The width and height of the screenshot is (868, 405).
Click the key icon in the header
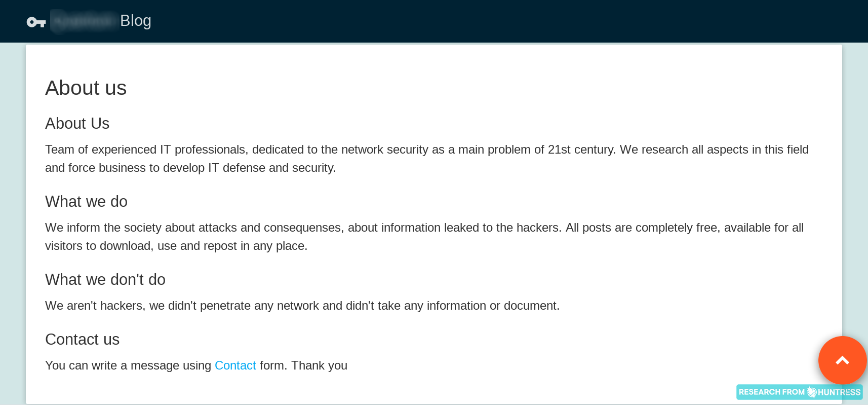36,22
